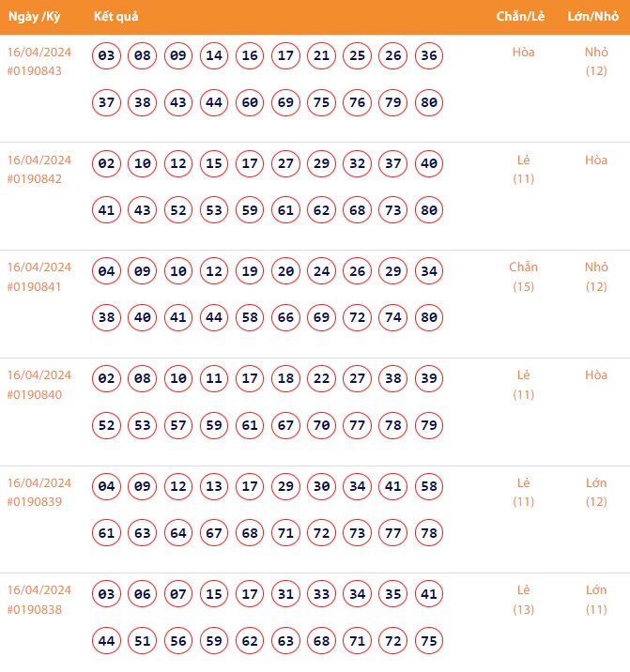Click ball 36 in draw #0190843
The width and height of the screenshot is (630, 672).
click(x=429, y=56)
